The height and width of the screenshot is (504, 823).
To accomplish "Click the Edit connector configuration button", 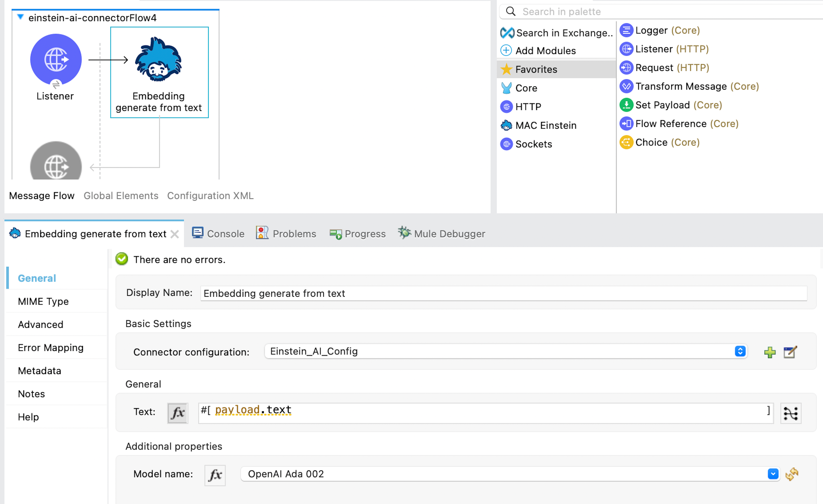I will 790,352.
